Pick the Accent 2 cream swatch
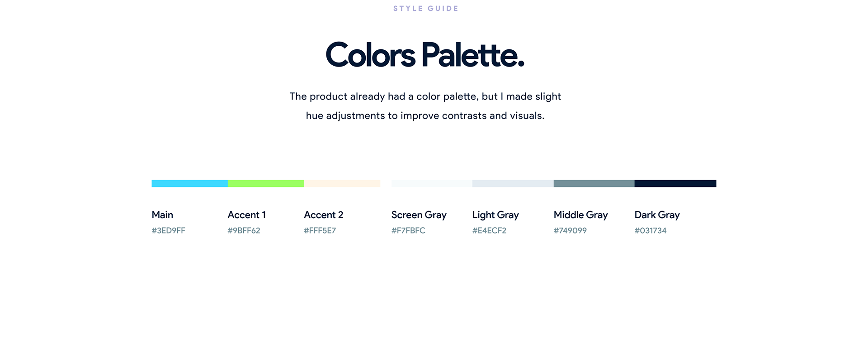Viewport: 868px width, 349px height. tap(342, 183)
